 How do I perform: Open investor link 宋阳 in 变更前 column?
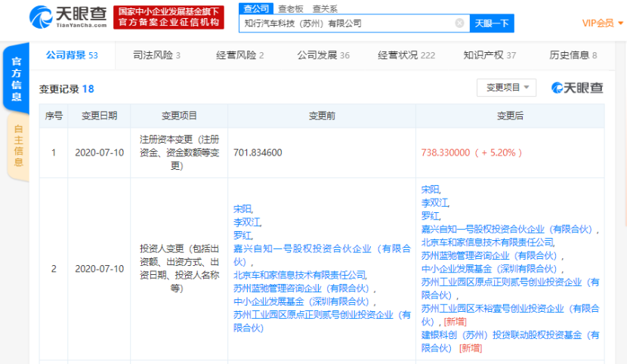click(x=243, y=208)
